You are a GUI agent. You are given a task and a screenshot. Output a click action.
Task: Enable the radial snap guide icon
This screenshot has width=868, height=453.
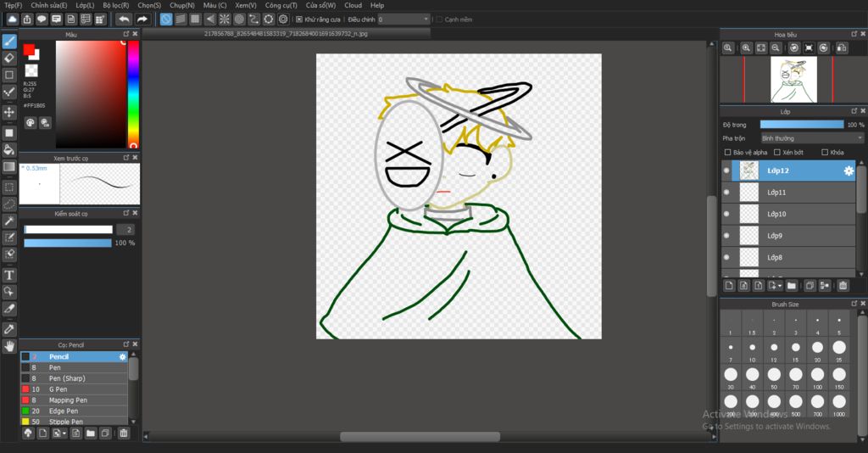pyautogui.click(x=224, y=20)
